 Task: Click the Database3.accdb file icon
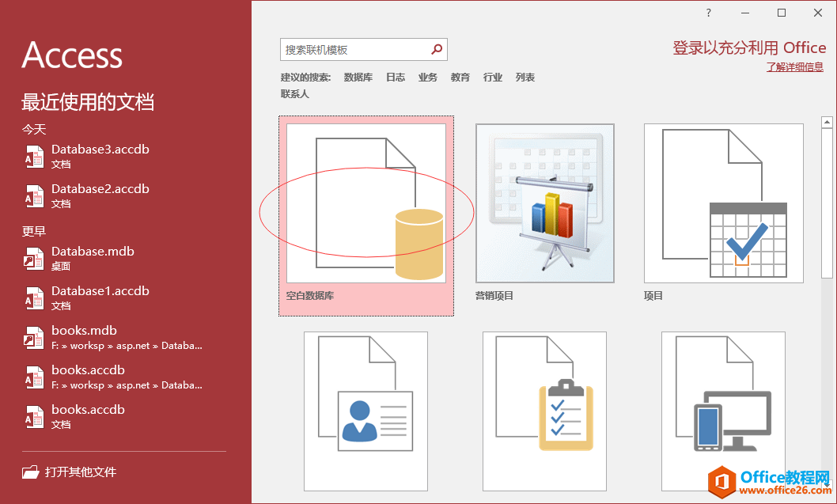(34, 157)
